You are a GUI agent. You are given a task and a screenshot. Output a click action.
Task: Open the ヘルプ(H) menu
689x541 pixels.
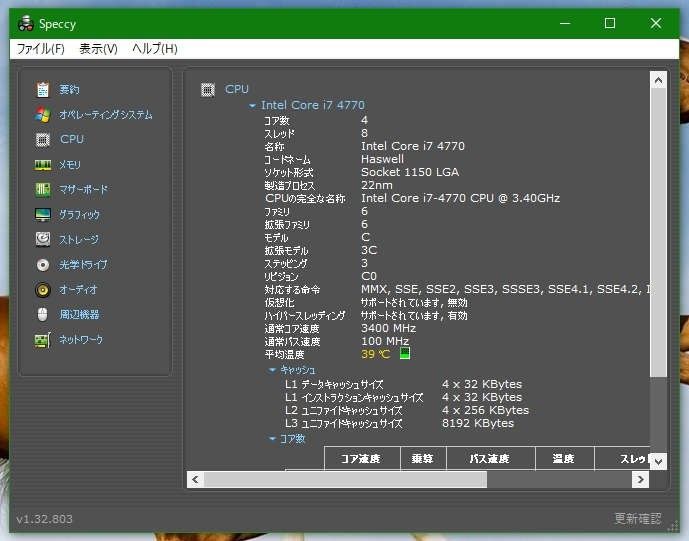[x=155, y=48]
